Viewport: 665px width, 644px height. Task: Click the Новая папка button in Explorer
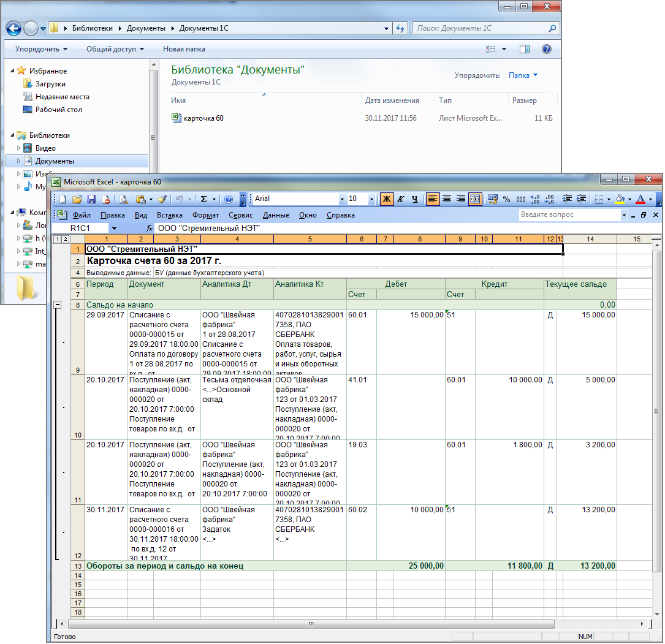(184, 49)
